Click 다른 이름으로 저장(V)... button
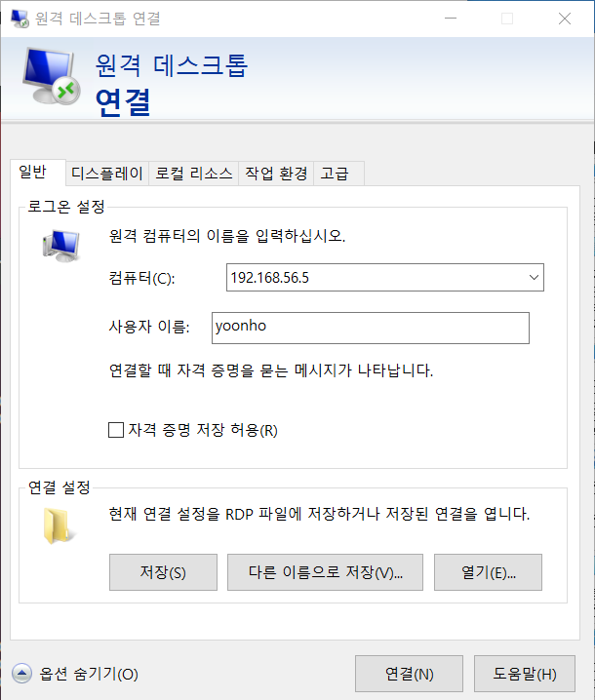Screen dimensions: 595x700 [325, 572]
